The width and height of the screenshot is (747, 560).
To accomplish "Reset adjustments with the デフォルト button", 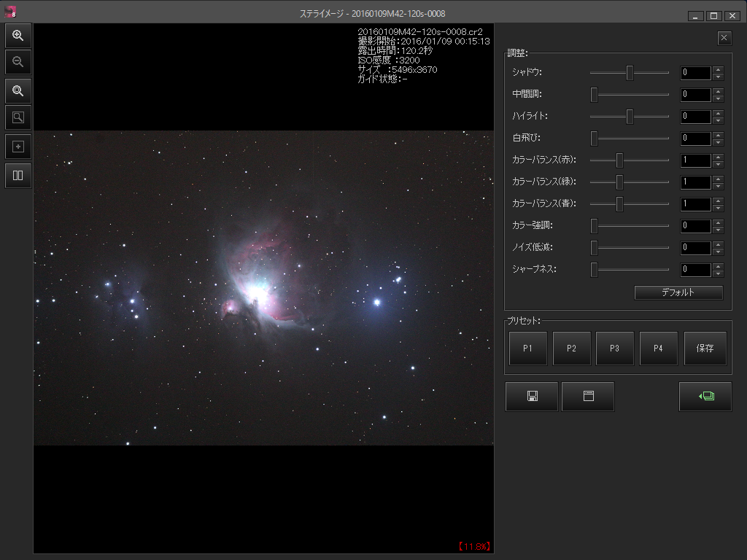I will [678, 292].
